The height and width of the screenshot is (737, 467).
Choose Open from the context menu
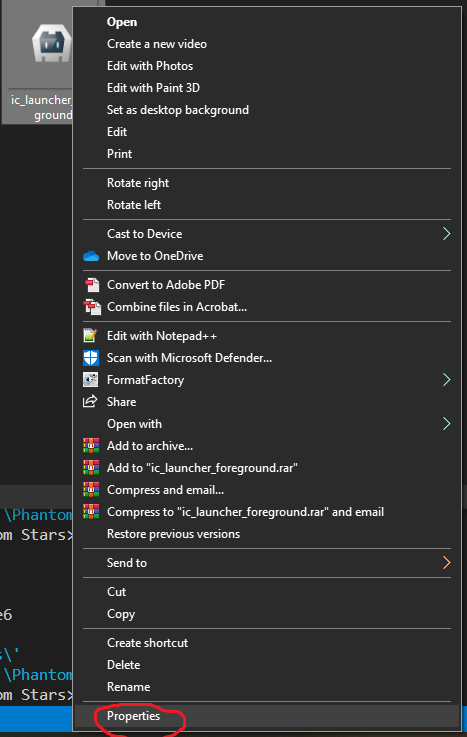122,22
